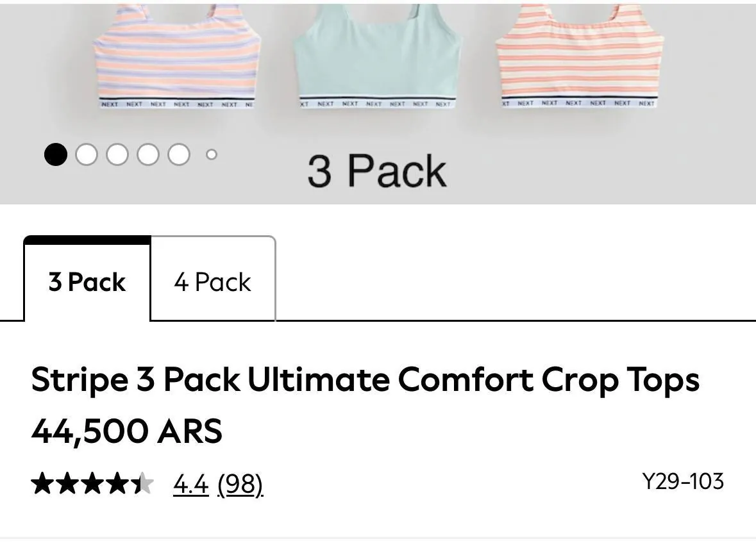Click the 3 Pack caption in product image
The image size is (756, 548).
[377, 171]
